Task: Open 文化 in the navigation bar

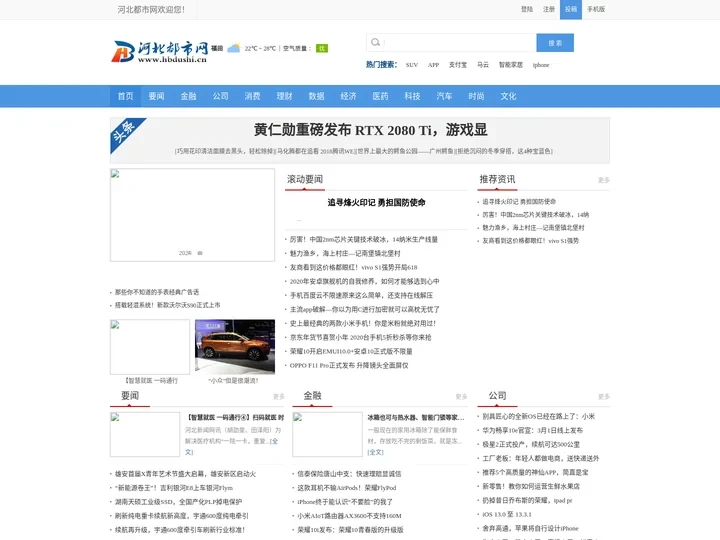Action: [x=508, y=96]
